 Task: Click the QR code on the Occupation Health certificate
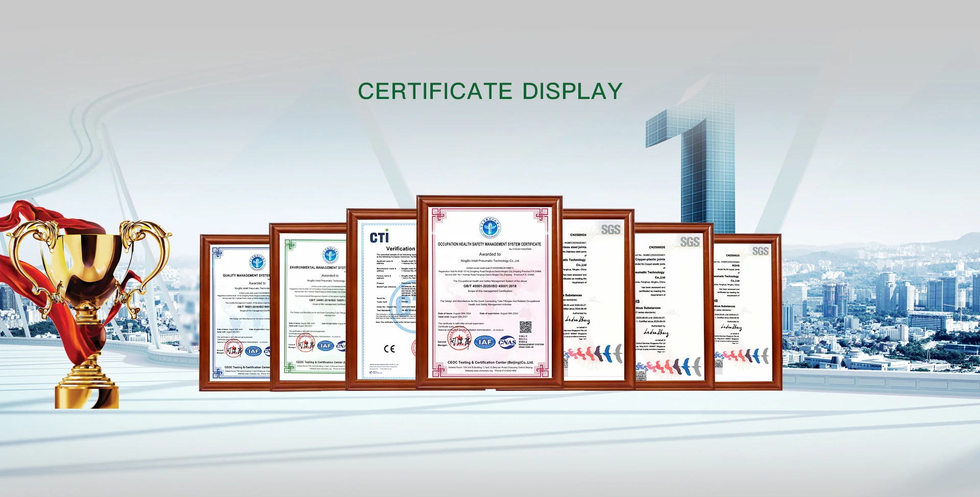click(525, 328)
